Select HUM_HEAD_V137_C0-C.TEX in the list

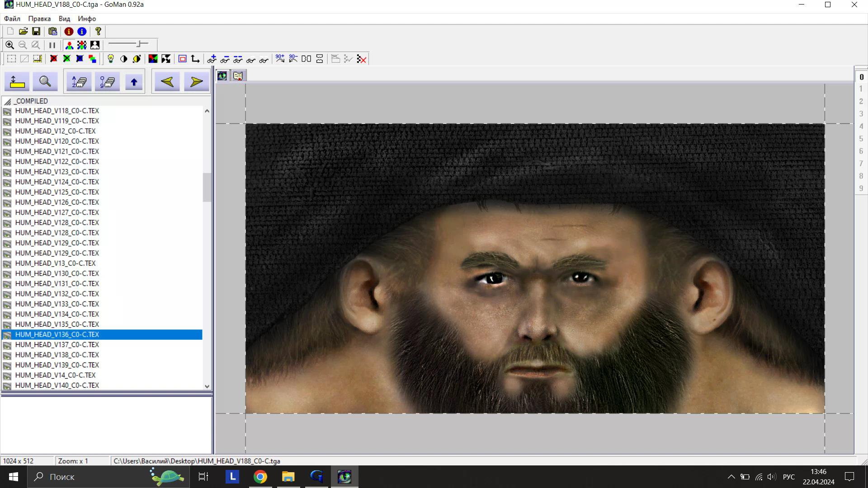(x=57, y=345)
